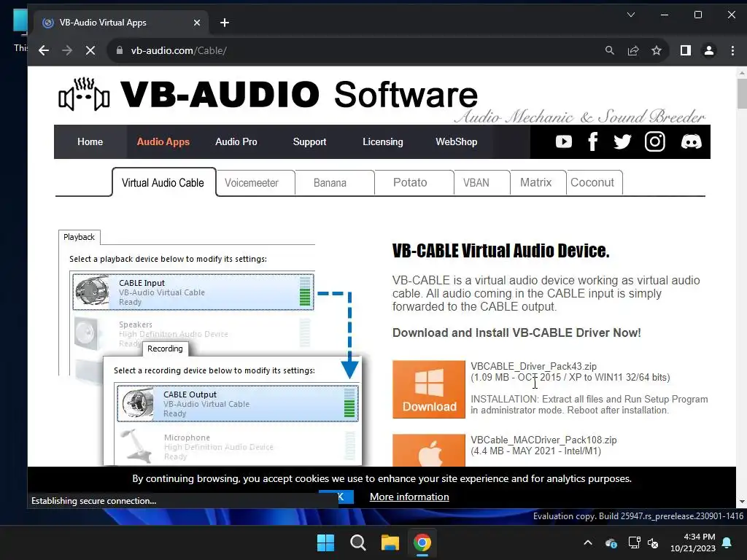Click the clock showing 4:34 PM
The width and height of the screenshot is (747, 560).
700,537
